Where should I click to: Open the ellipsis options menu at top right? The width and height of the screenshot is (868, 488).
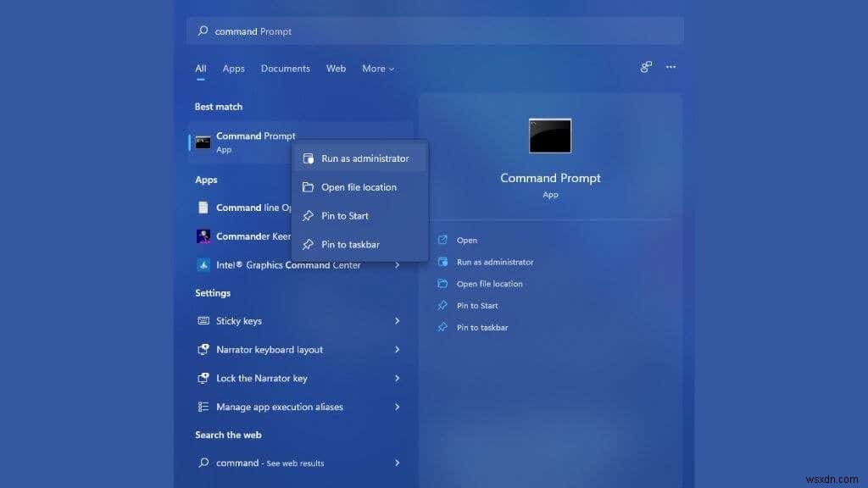pyautogui.click(x=670, y=68)
